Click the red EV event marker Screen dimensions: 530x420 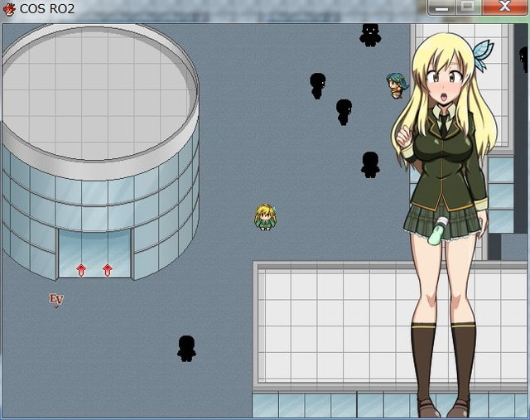pyautogui.click(x=56, y=300)
